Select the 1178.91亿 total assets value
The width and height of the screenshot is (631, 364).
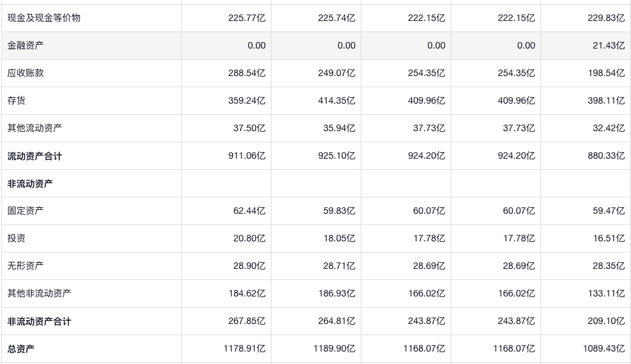click(243, 349)
